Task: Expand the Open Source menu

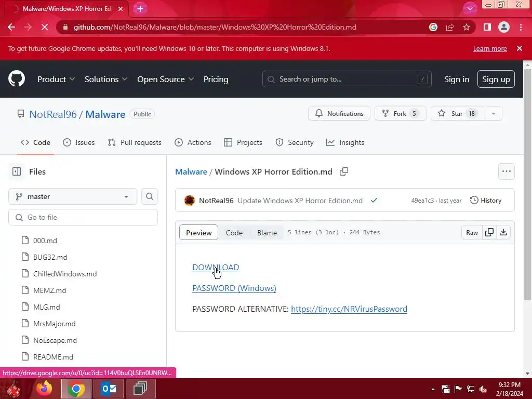Action: click(166, 79)
